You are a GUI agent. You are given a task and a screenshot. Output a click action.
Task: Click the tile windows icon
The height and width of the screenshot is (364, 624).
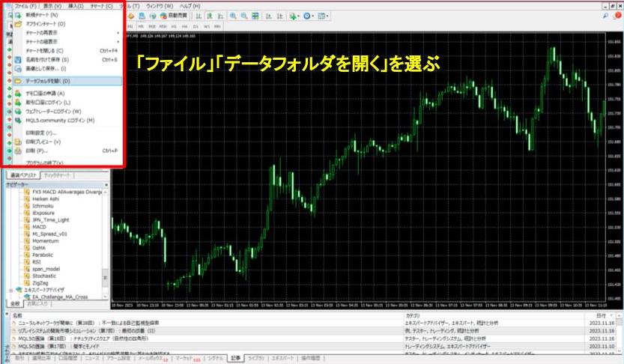255,16
